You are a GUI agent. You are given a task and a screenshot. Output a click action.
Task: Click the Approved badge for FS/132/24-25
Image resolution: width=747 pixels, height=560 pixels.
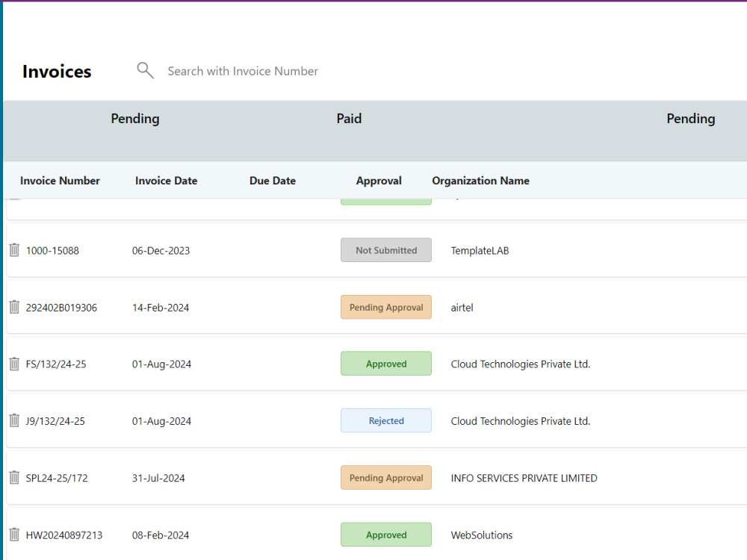coord(385,363)
